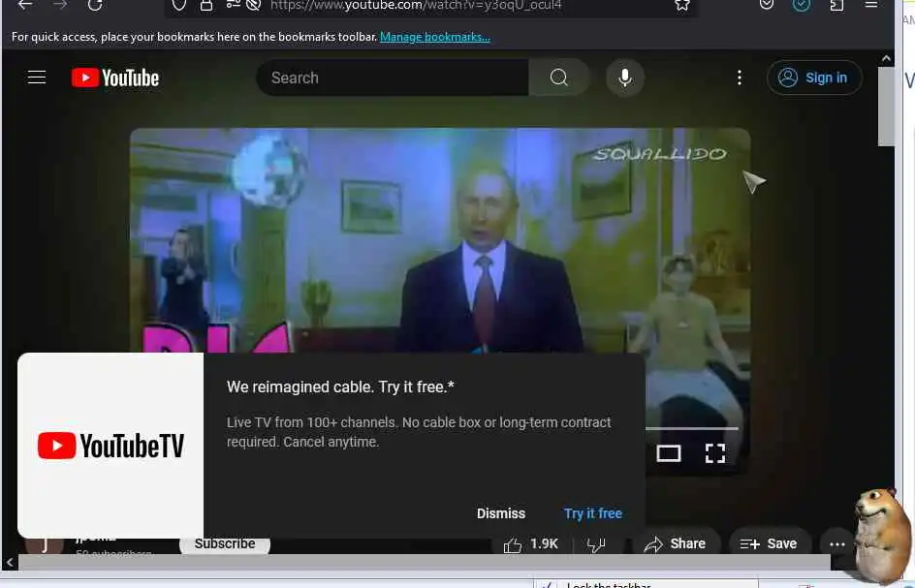Open the blue checkmark toolbar icon

coord(802,5)
